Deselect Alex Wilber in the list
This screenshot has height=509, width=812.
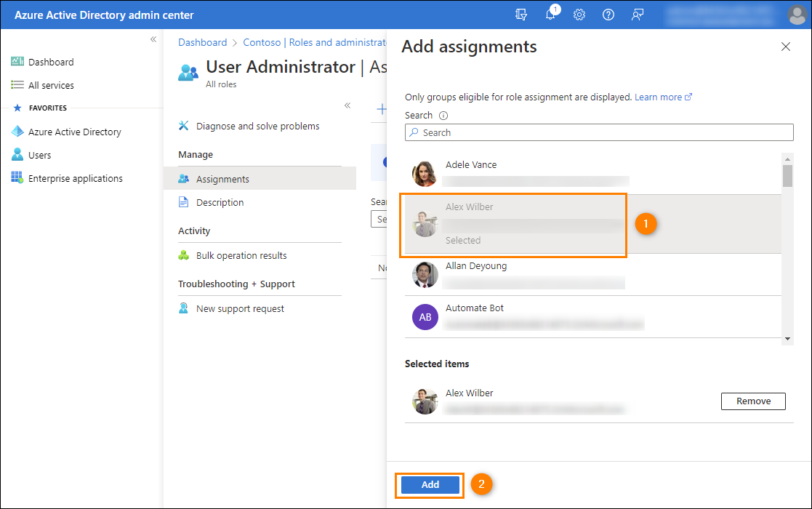coord(593,224)
